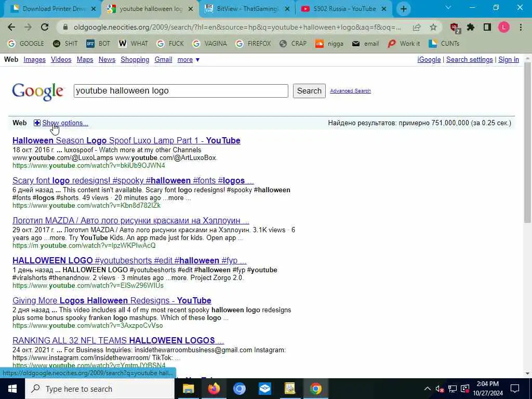This screenshot has height=399, width=532.
Task: Open Giving More Logos Halloween Redesigns result
Action: [112, 301]
